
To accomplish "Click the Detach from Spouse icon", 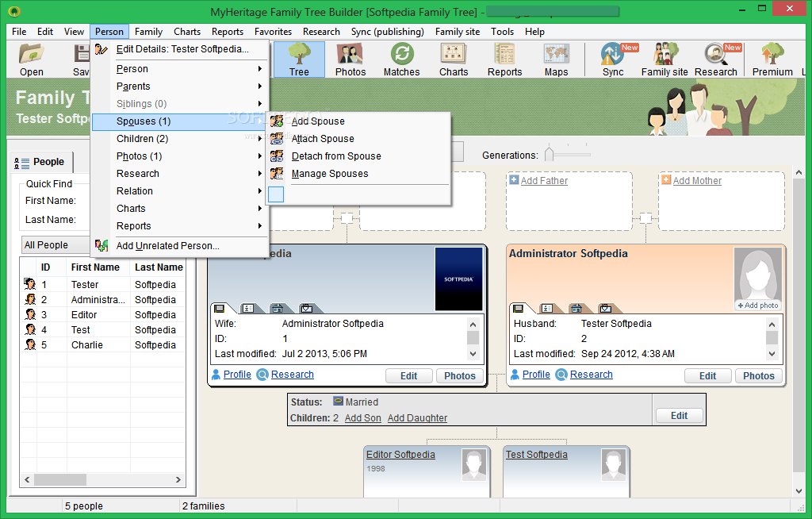I will coord(277,156).
